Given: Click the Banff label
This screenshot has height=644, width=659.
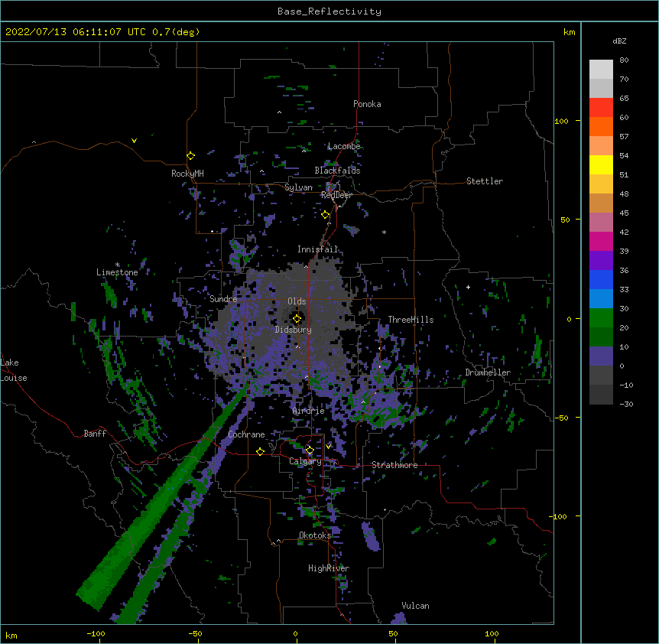Looking at the screenshot, I should coord(95,434).
